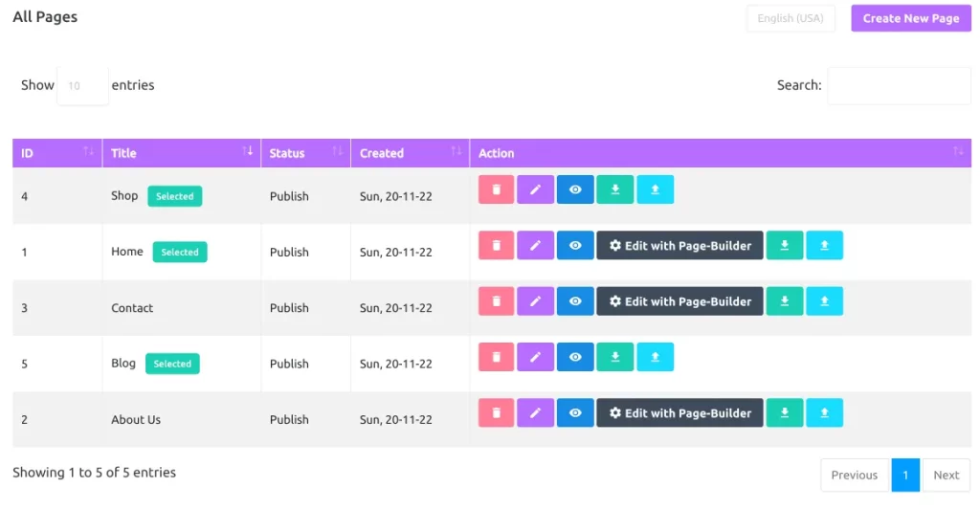Download the Home page with green icon
The width and height of the screenshot is (980, 510).
784,245
